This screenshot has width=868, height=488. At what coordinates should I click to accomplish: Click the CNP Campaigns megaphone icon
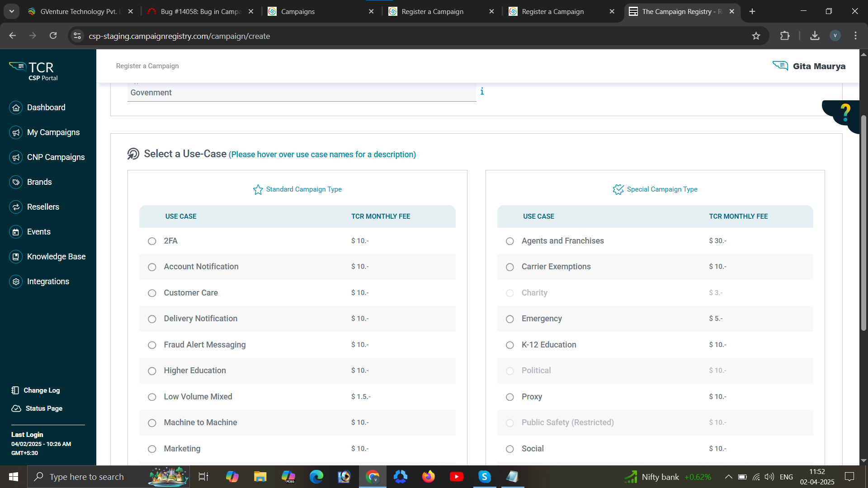click(x=16, y=157)
